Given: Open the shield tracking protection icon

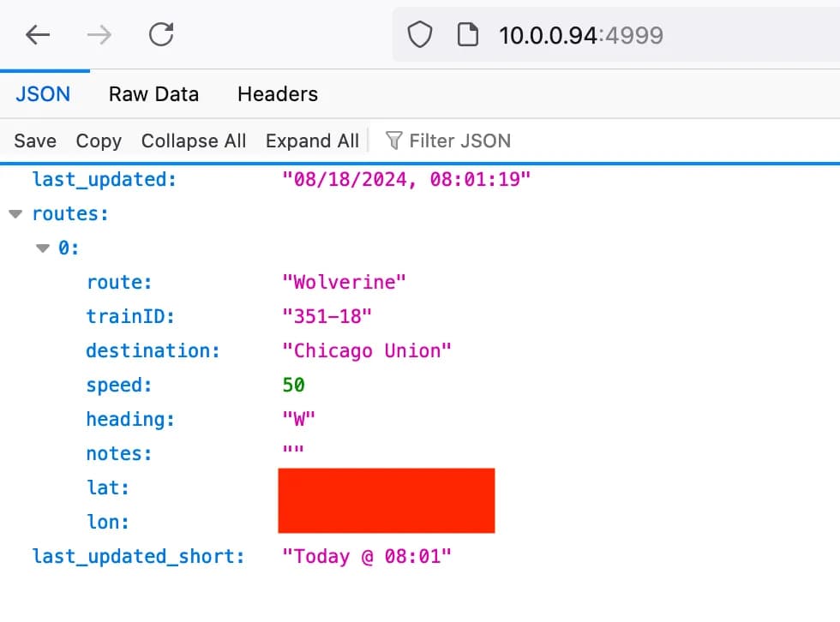Looking at the screenshot, I should pyautogui.click(x=419, y=35).
